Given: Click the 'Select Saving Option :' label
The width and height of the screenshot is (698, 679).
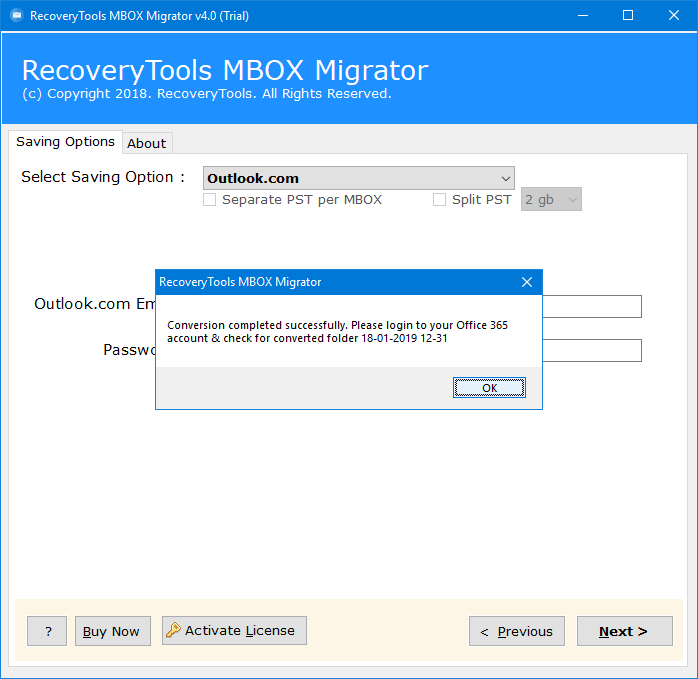Looking at the screenshot, I should [x=103, y=177].
